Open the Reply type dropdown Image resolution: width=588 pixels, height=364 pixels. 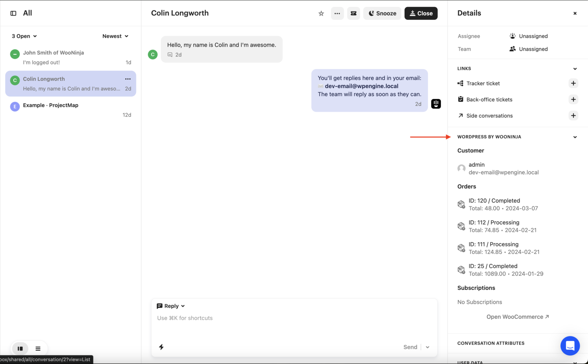[171, 306]
